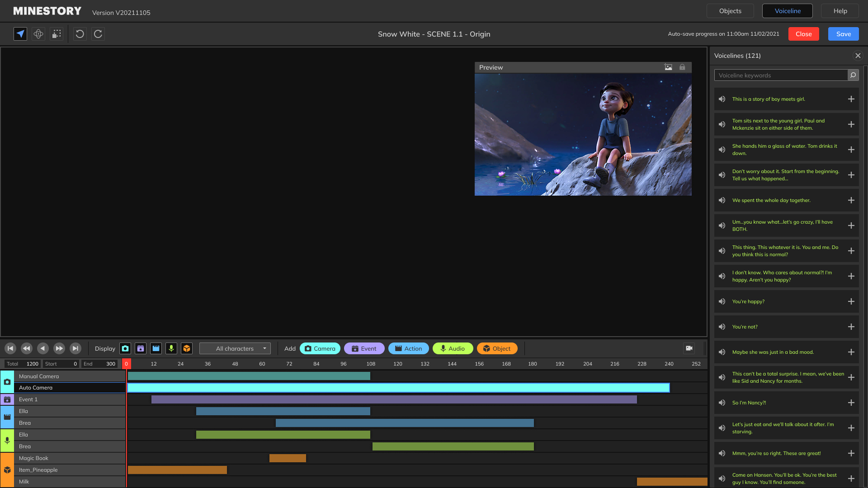Viewport: 868px width, 488px height.
Task: Click the Preview thumbnail image
Action: pos(583,134)
